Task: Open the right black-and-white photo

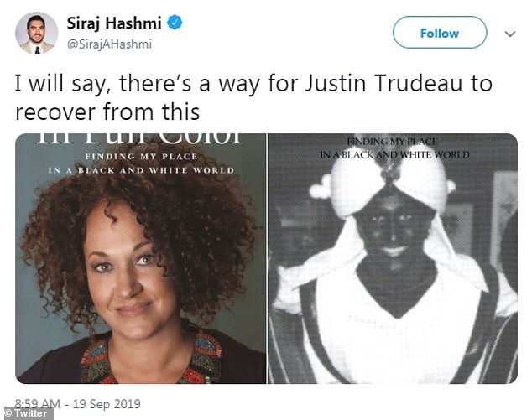Action: pos(393,259)
